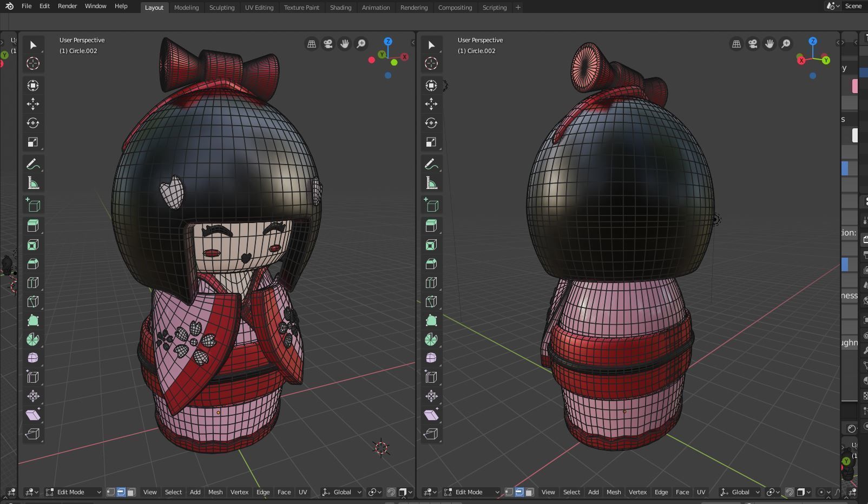868x504 pixels.
Task: Open Edit Mode dropdown in left viewport
Action: [74, 492]
